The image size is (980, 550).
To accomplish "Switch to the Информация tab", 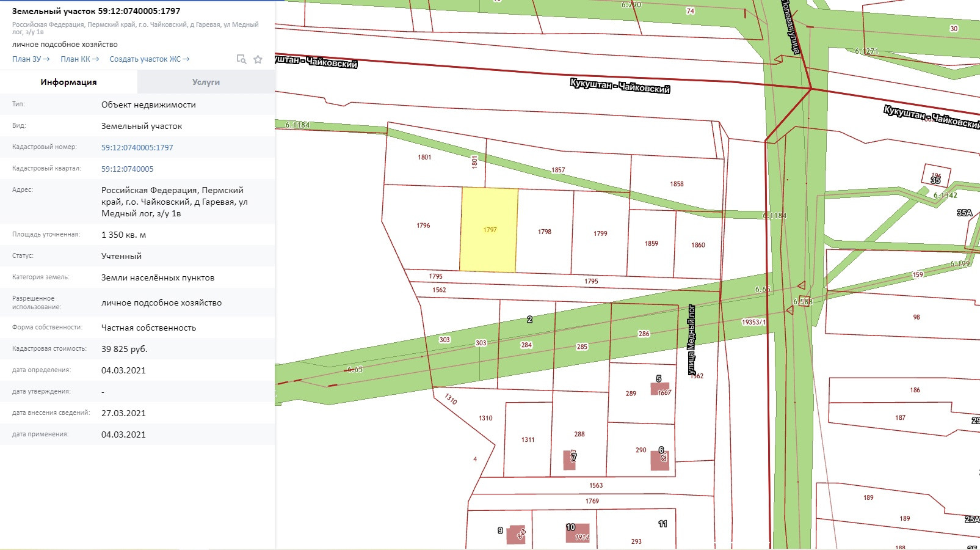I will tap(68, 82).
